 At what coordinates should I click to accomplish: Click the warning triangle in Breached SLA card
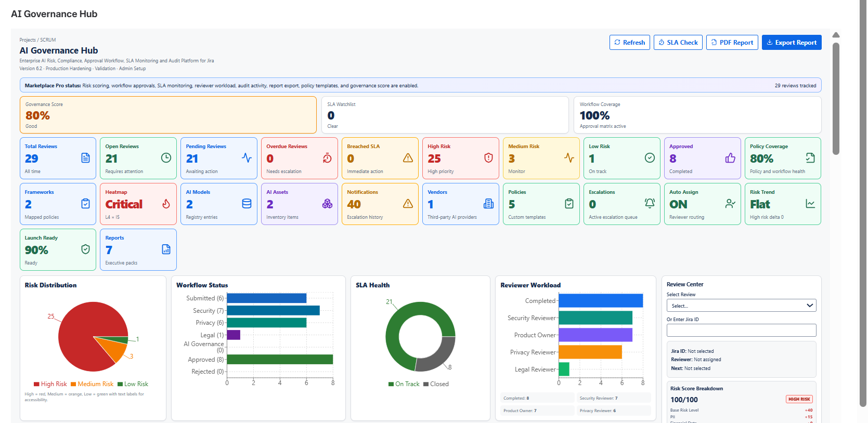[x=408, y=158]
